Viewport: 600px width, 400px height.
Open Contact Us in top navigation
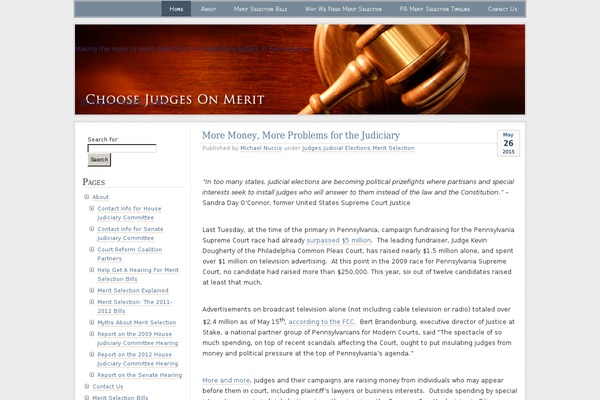point(502,9)
